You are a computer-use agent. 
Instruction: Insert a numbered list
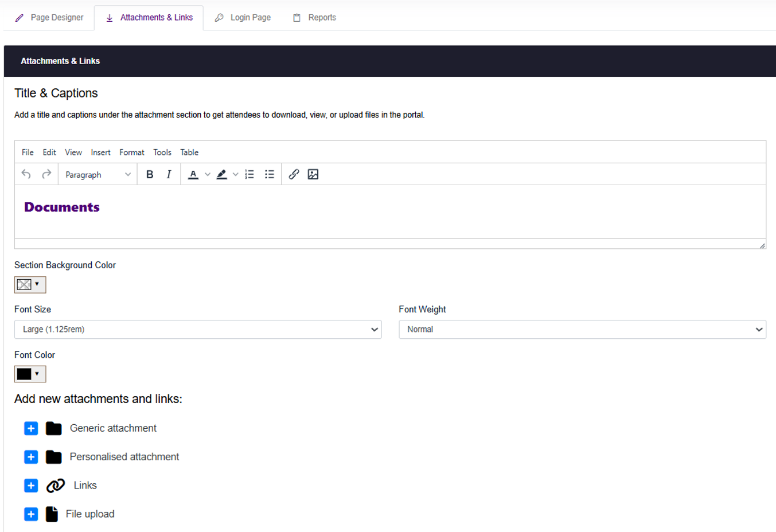(249, 174)
